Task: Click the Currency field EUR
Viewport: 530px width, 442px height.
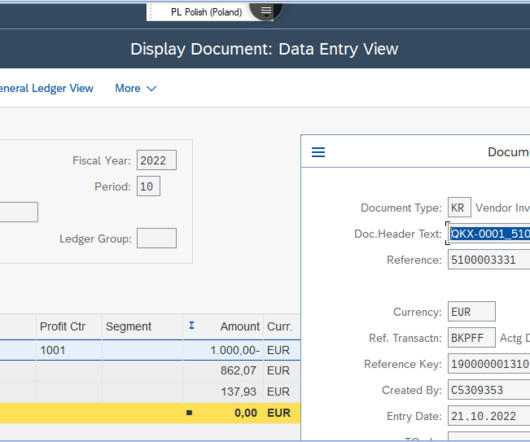Action: (x=472, y=312)
